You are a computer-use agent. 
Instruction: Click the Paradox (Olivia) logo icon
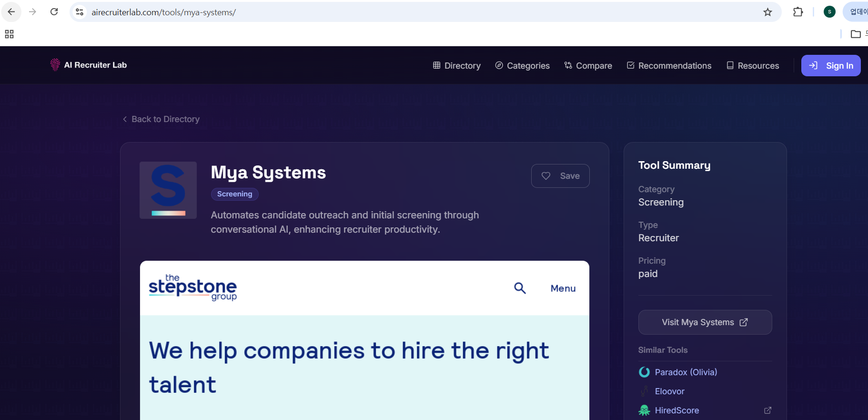644,372
